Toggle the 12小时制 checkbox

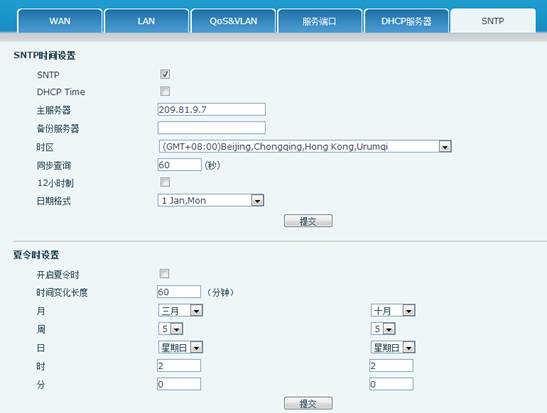[165, 182]
